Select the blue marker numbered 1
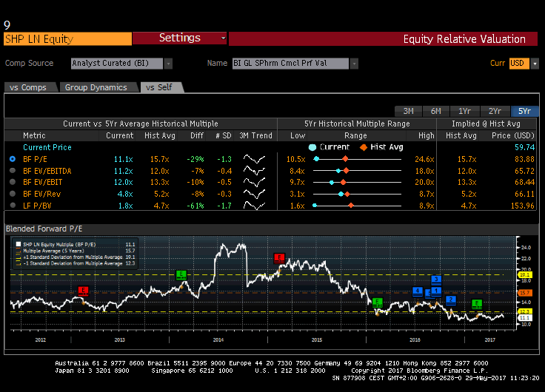The width and height of the screenshot is (545, 392). point(436,291)
